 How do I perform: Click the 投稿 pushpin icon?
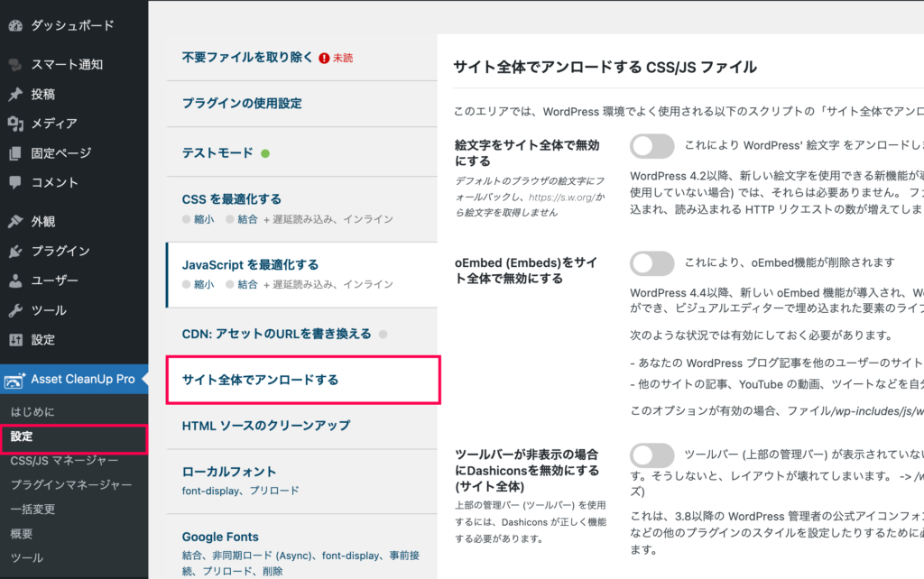(15, 94)
